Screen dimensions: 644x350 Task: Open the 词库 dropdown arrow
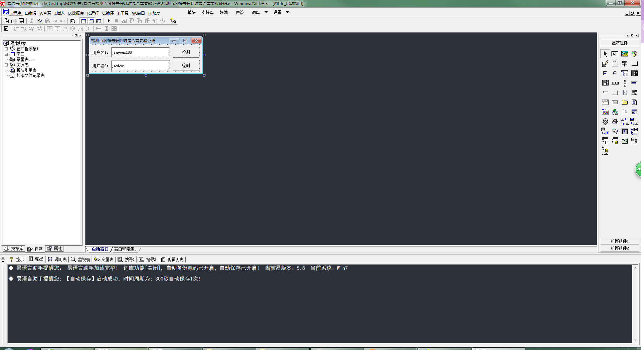266,12
